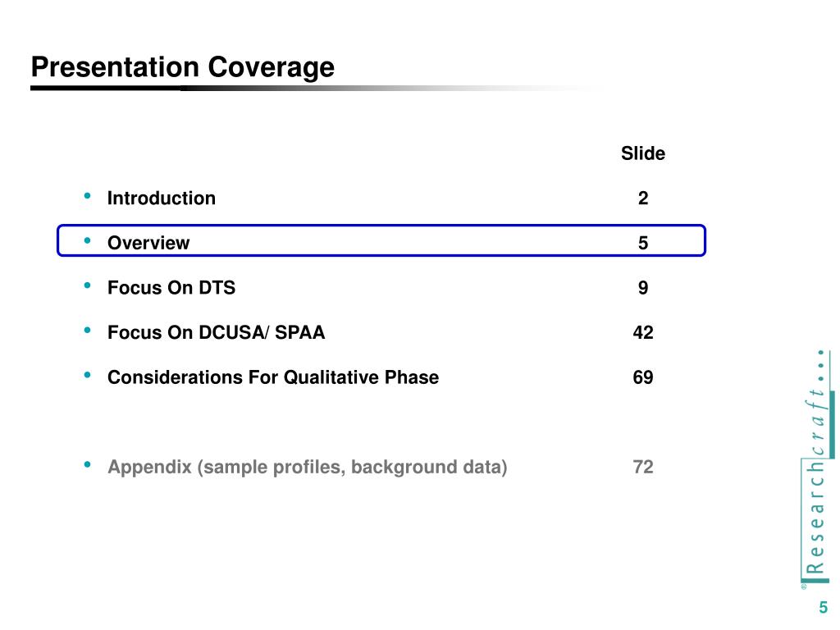This screenshot has width=840, height=630.
Task: Click the bullet next to Focus On DTS
Action: coord(87,286)
